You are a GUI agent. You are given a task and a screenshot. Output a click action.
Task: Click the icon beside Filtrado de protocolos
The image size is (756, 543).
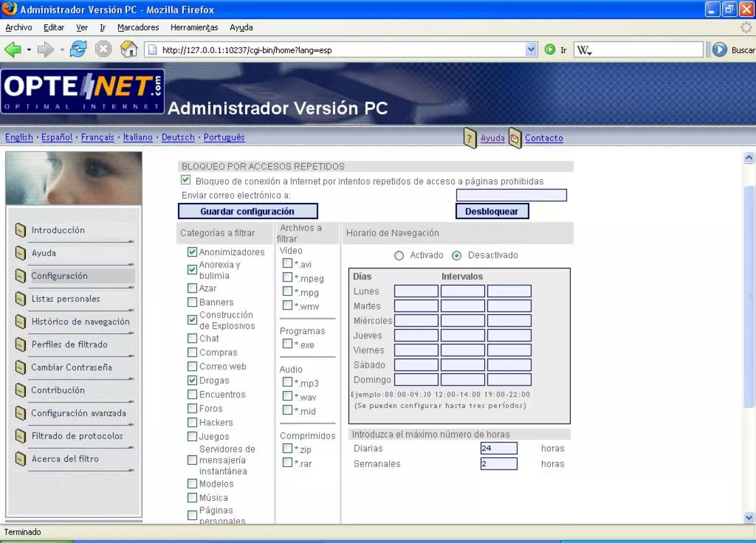[x=20, y=436]
